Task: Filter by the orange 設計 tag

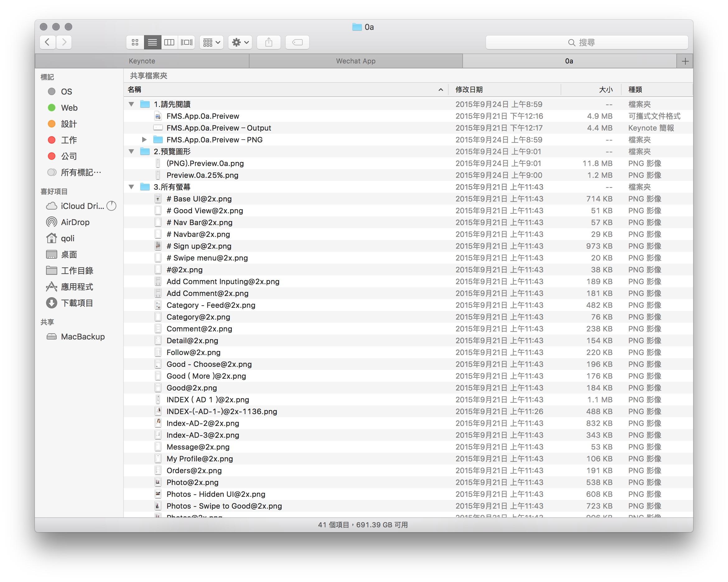Action: point(68,124)
